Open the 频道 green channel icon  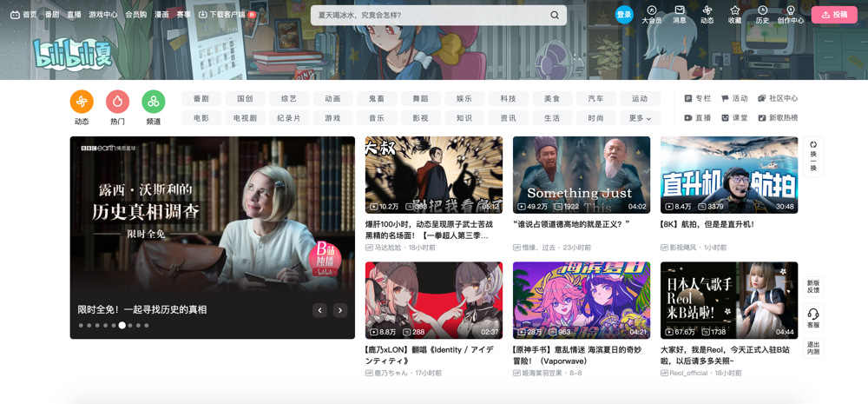[x=153, y=102]
